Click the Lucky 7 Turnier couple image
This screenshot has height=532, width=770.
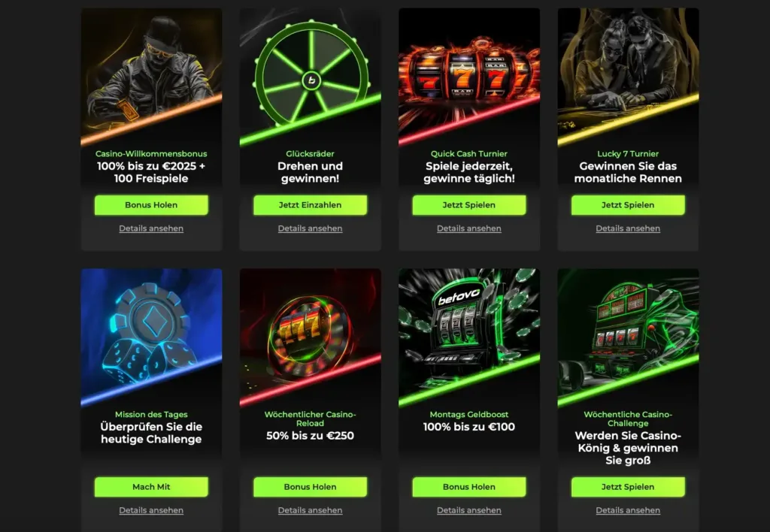pos(628,77)
